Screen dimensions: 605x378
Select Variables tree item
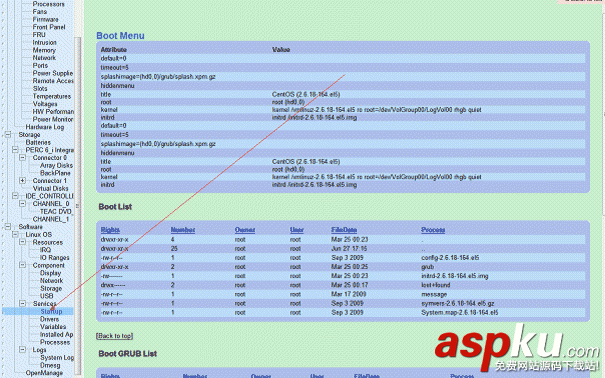tap(53, 327)
